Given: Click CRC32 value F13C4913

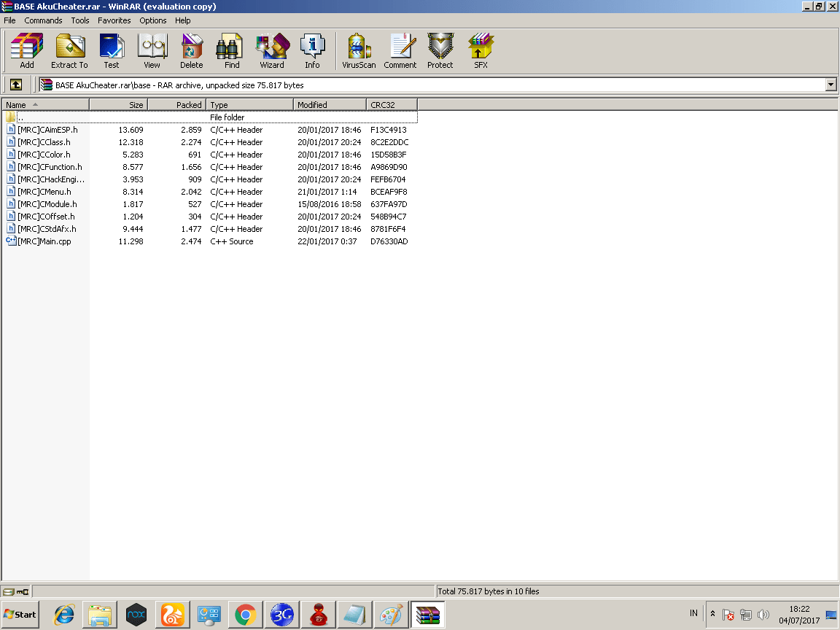Looking at the screenshot, I should click(x=389, y=130).
